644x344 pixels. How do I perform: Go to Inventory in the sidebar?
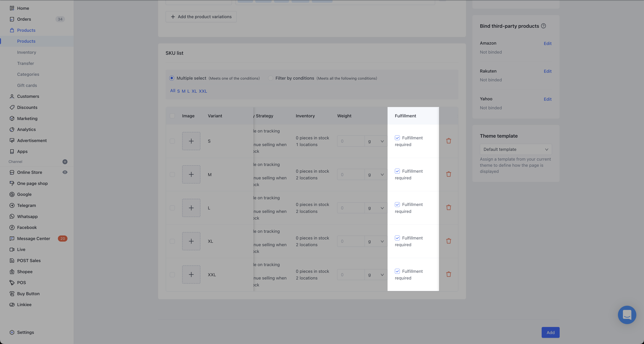pos(26,52)
